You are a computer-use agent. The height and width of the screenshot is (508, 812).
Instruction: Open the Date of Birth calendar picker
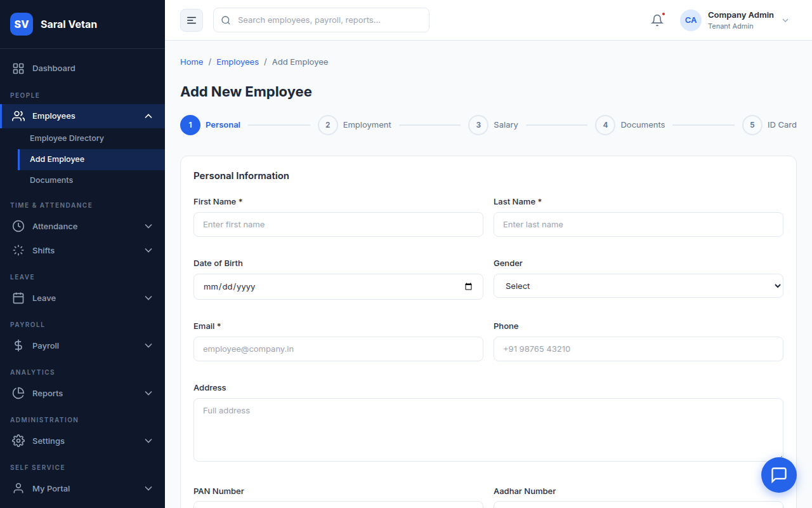tap(469, 287)
